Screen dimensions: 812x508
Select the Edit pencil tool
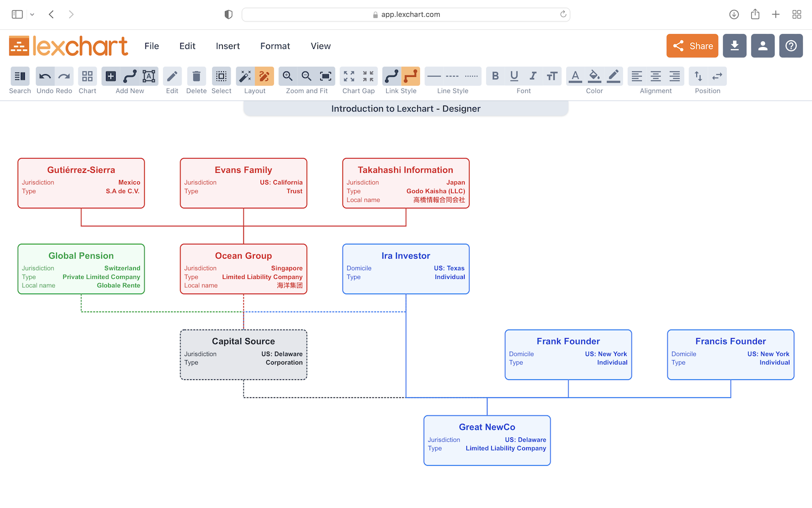(x=172, y=76)
